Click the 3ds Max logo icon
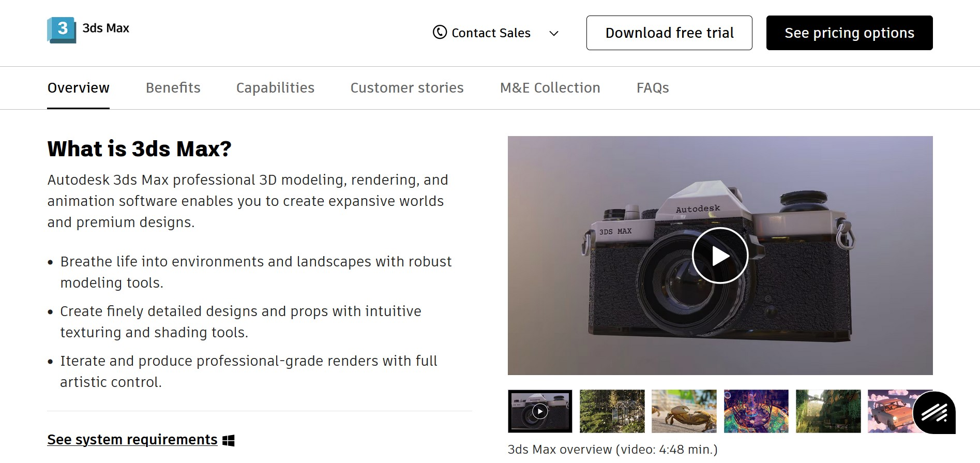Image resolution: width=980 pixels, height=463 pixels. pos(62,29)
